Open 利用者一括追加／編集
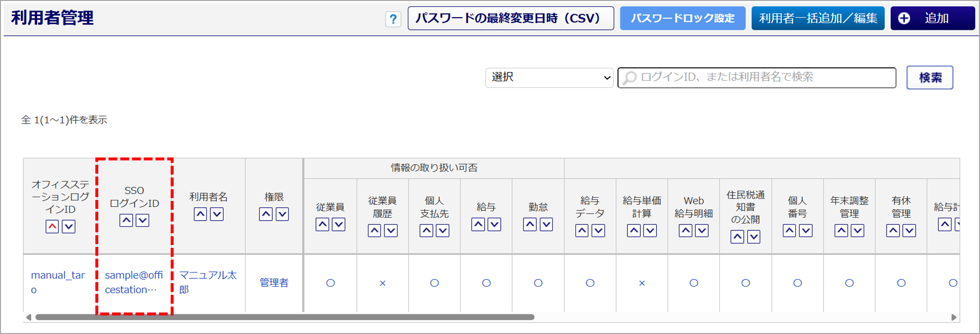 tap(818, 19)
